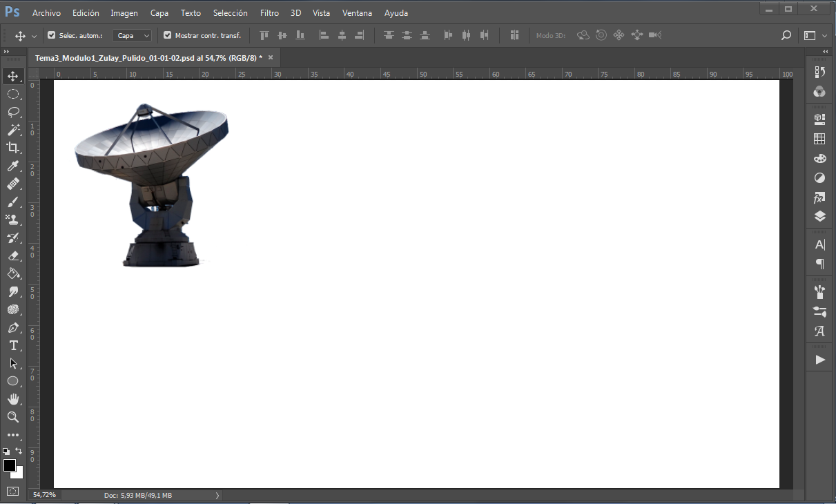Select the History Brush tool
The width and height of the screenshot is (836, 504).
pyautogui.click(x=13, y=238)
